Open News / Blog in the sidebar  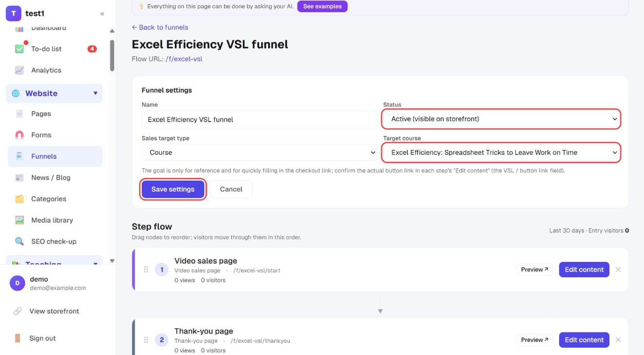tap(55, 177)
